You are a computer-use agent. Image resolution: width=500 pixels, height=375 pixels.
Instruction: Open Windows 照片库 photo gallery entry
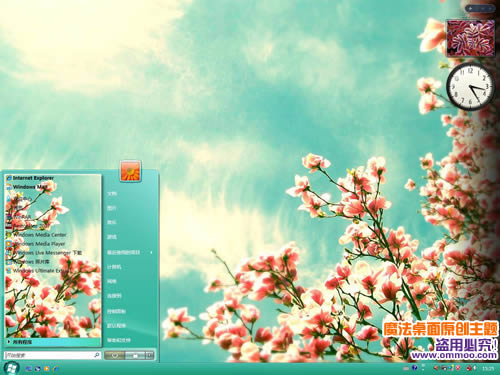28,262
